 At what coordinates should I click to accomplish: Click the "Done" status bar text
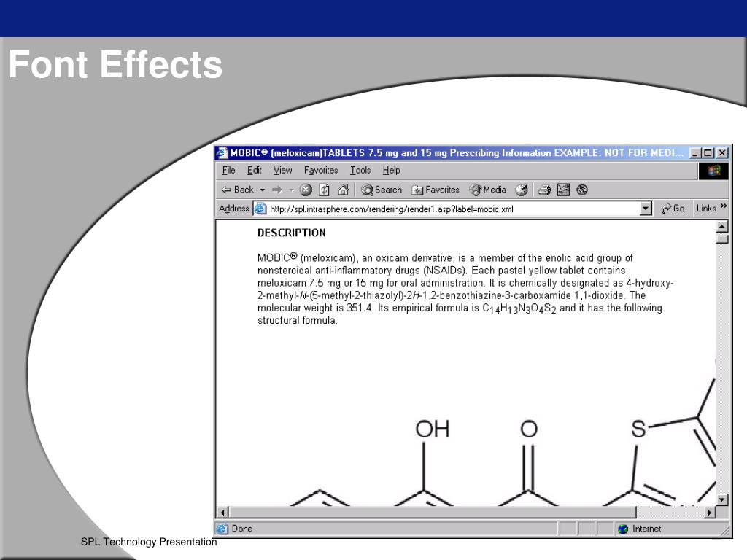pos(242,529)
